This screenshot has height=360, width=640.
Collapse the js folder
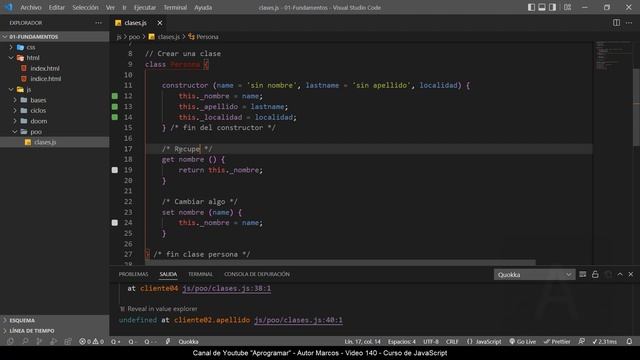tap(55, 89)
